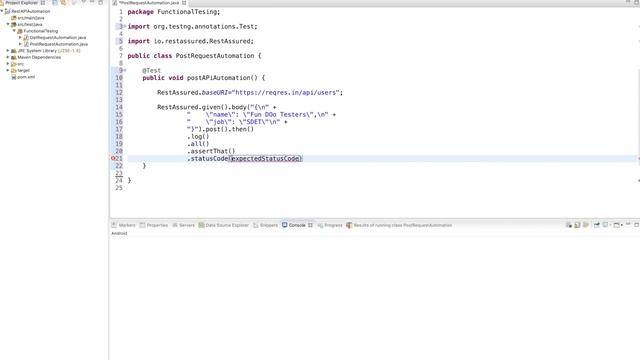
Task: Collapse all in Project Explorer toolbar
Action: click(55, 2)
